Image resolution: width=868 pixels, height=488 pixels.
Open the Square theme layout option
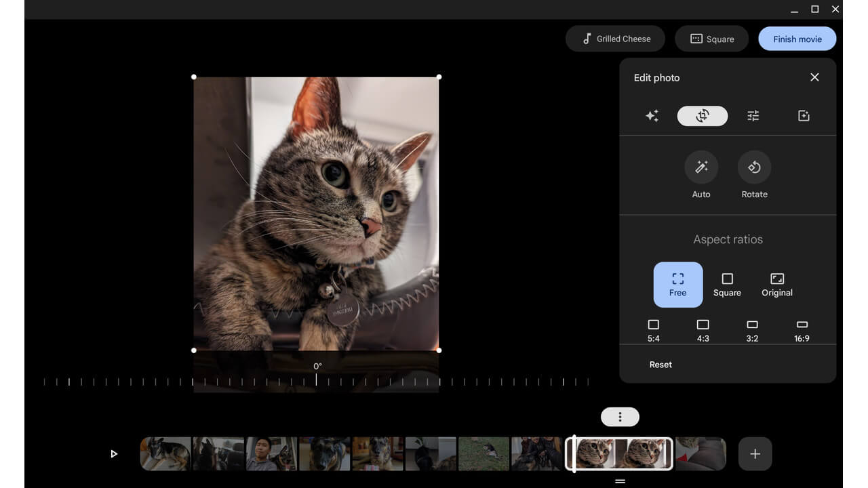711,39
